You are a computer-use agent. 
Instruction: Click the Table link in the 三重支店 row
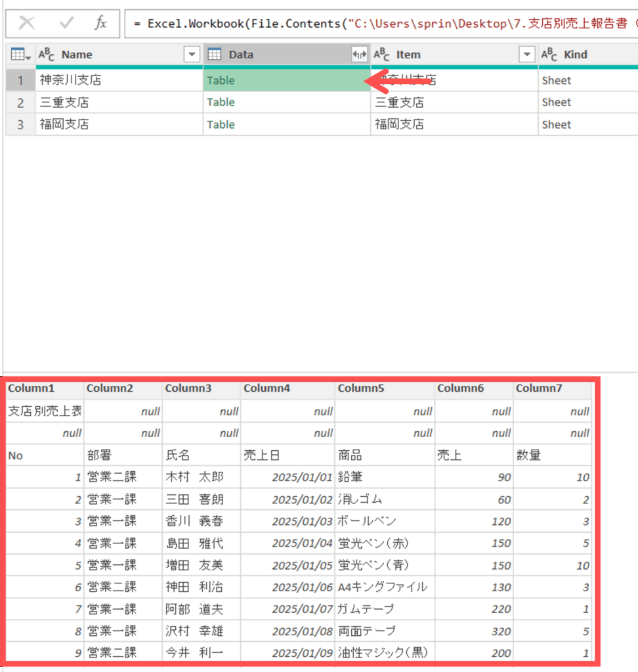tap(221, 102)
